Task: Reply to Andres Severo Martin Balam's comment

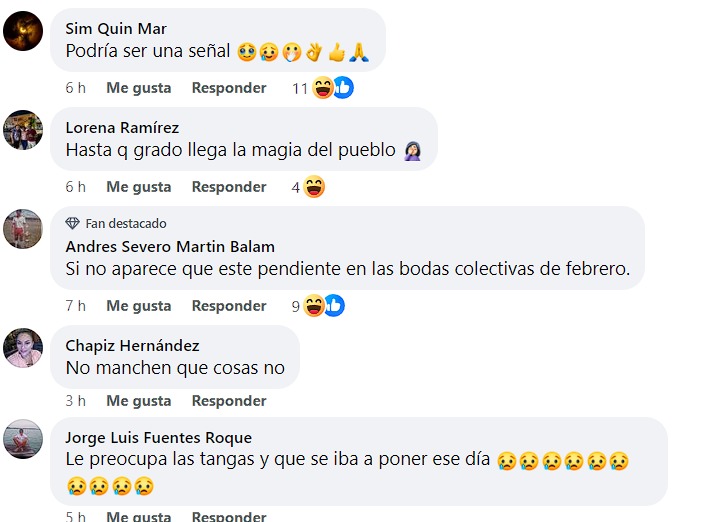Action: [229, 306]
